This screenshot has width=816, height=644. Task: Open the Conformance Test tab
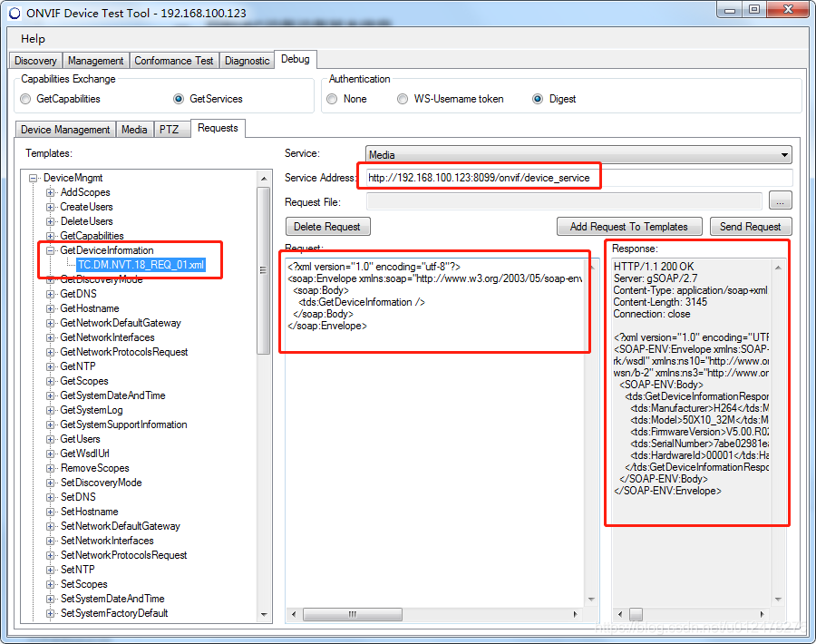tap(174, 61)
